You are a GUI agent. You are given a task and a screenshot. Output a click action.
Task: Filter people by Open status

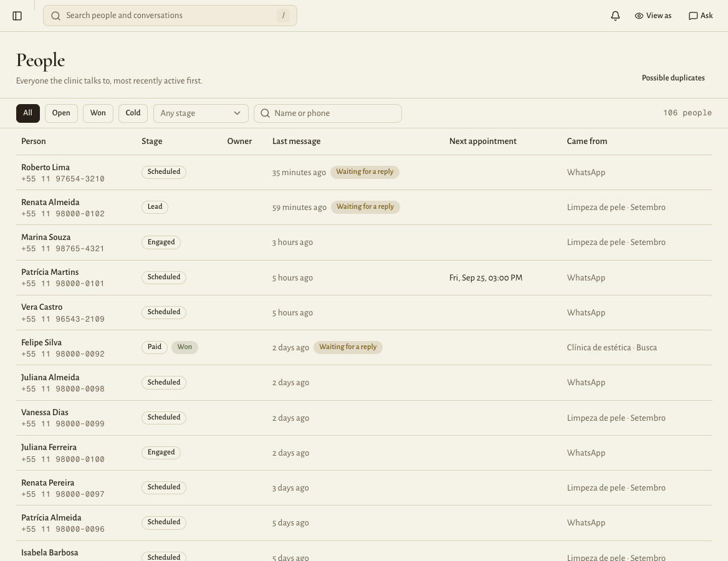click(x=61, y=113)
